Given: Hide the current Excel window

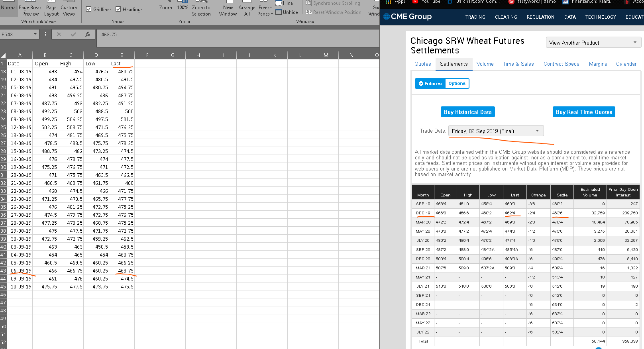Looking at the screenshot, I should [x=284, y=3].
